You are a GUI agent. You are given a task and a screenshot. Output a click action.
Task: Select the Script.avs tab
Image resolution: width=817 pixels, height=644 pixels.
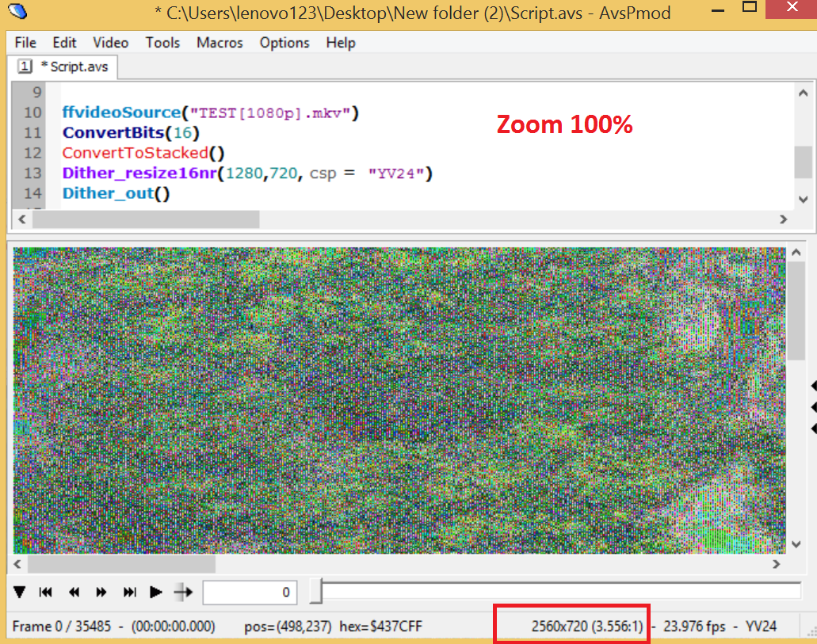click(63, 67)
